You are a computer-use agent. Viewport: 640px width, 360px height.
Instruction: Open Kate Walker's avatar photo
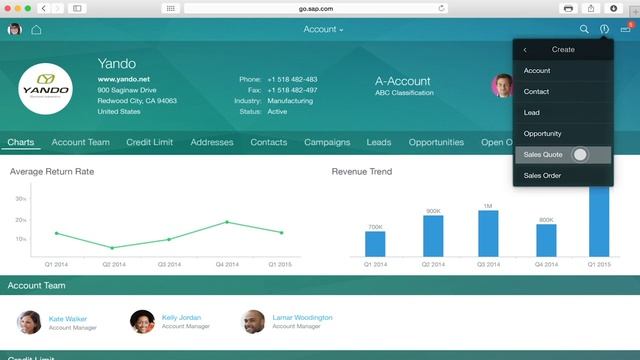pos(29,322)
